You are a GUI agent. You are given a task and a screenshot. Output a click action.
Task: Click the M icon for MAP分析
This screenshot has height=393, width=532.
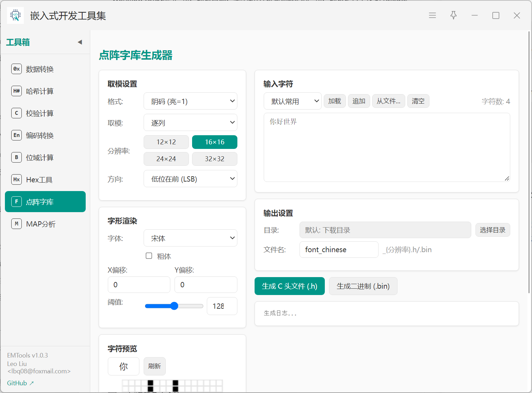tap(17, 224)
